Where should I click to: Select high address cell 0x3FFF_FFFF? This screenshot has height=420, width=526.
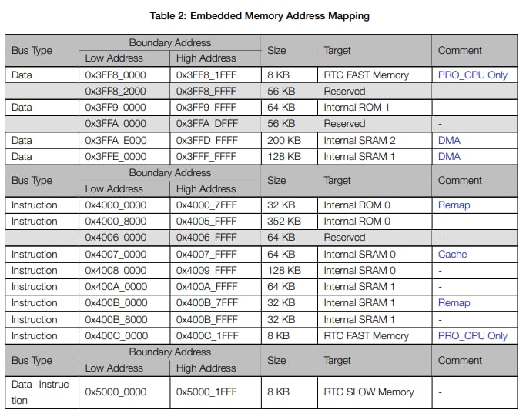(206, 156)
